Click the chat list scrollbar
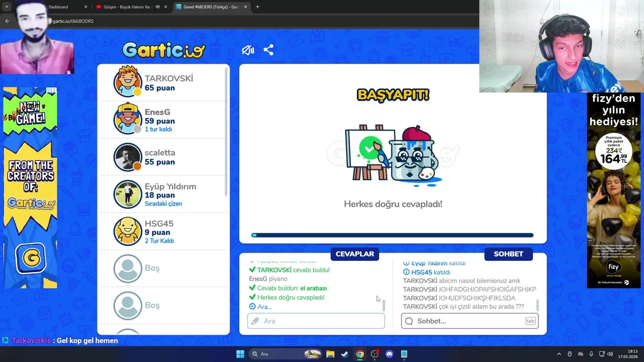 point(538,305)
